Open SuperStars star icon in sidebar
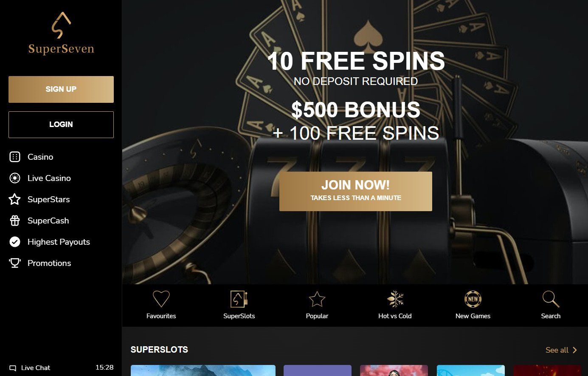Screen dimensions: 588x376 15,199
